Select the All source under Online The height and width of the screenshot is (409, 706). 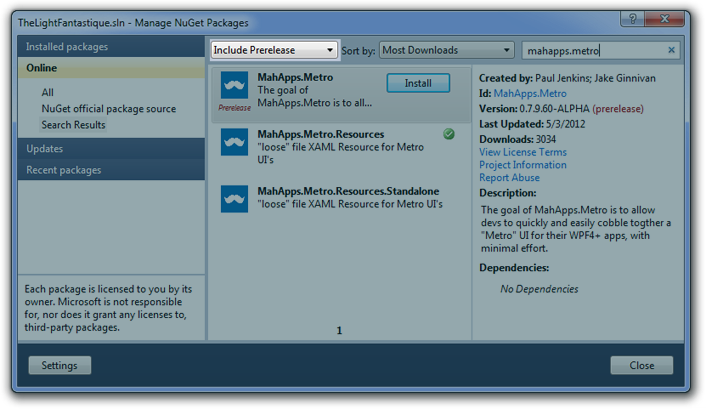pos(48,93)
